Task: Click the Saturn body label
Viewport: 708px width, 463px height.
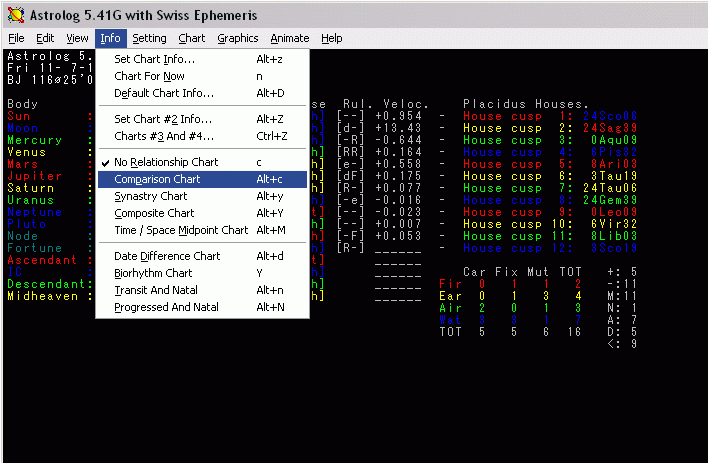Action: [30, 188]
